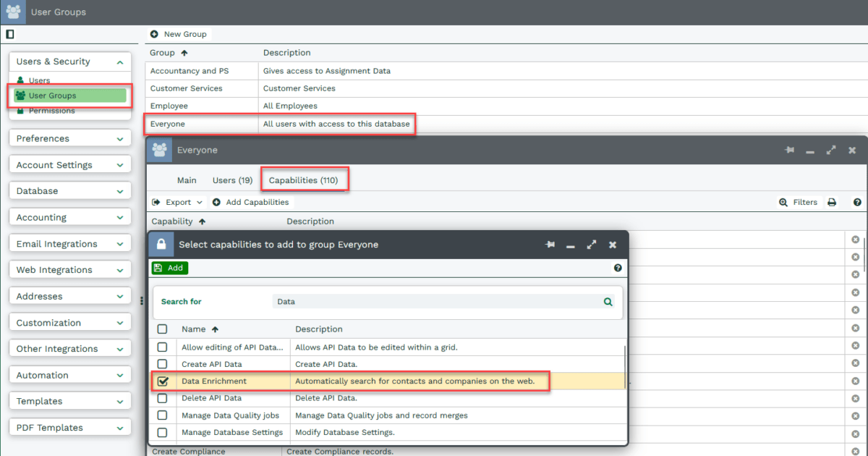Check the Create API Data checkbox
The image size is (868, 456).
(x=163, y=364)
